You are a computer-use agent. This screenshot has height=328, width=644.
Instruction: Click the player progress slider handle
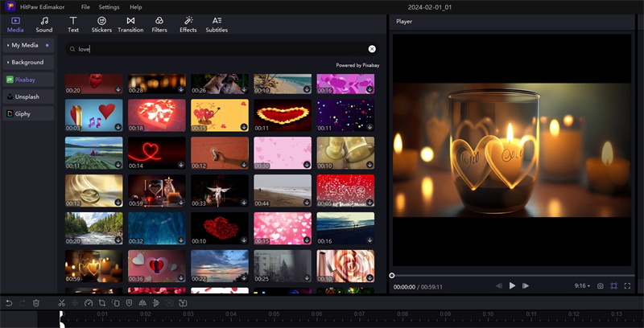coord(392,276)
